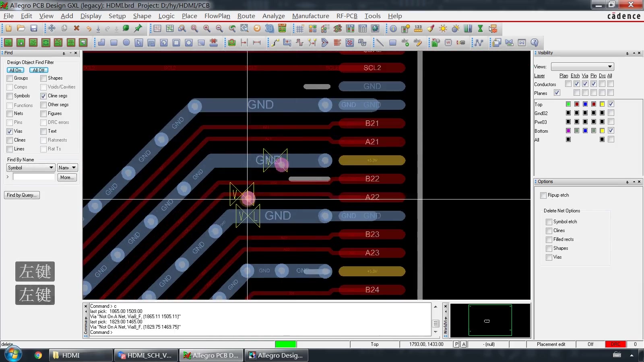Viewport: 644px width, 362px height.
Task: Click the red Delete X icon
Action: coord(76,29)
